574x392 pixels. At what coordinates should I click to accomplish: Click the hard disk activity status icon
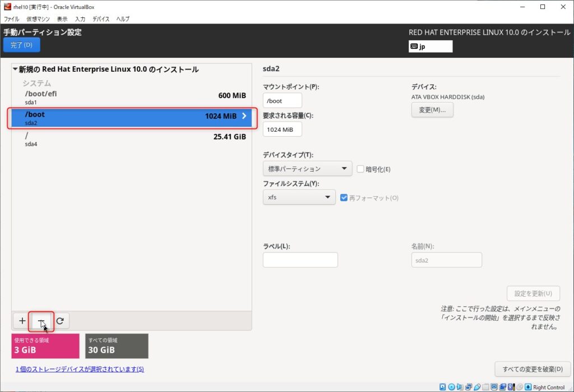443,387
